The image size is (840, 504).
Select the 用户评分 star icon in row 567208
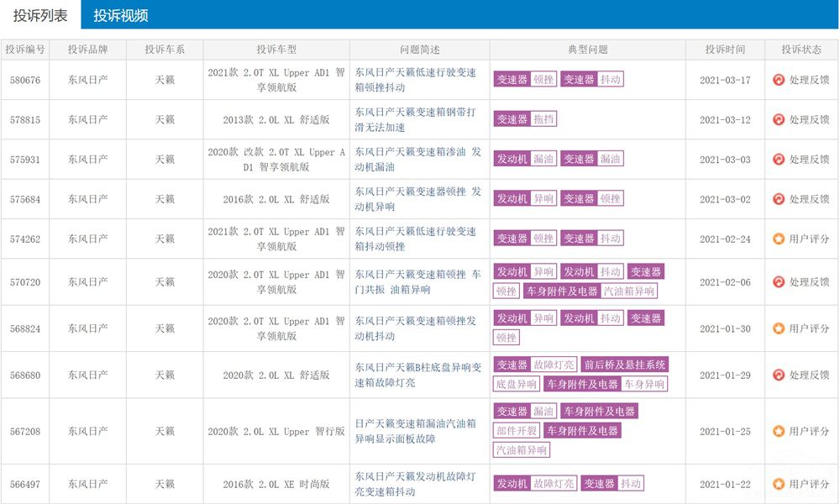pos(779,431)
